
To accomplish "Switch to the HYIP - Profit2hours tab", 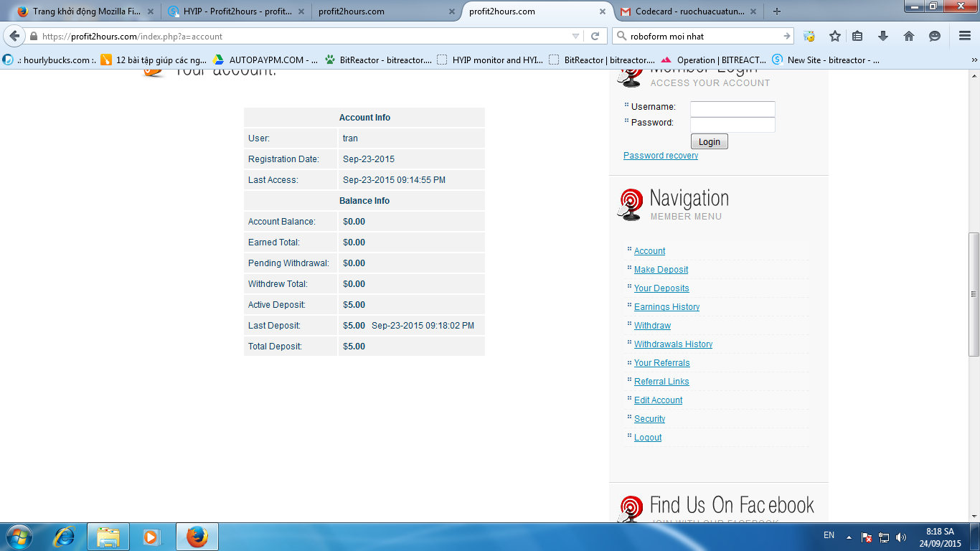I will click(237, 11).
